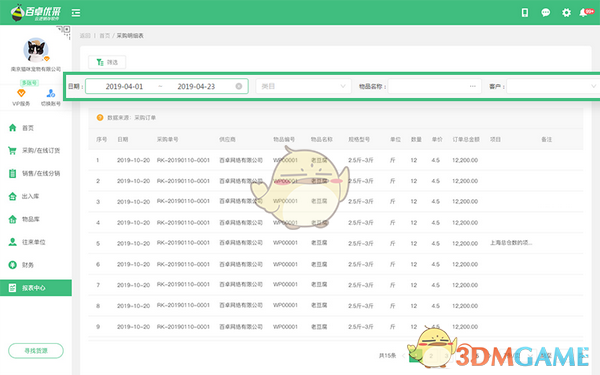Expand the 类目 category dropdown
Image resolution: width=600 pixels, height=375 pixels.
303,86
